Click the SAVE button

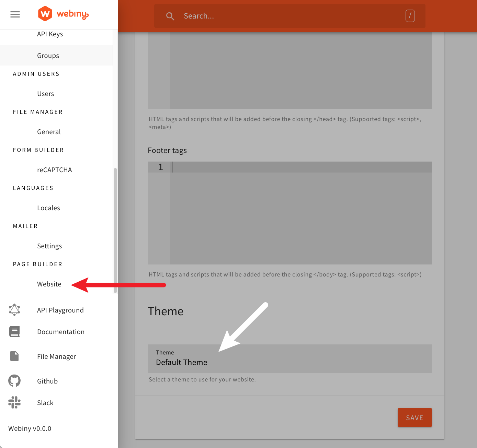pyautogui.click(x=414, y=417)
